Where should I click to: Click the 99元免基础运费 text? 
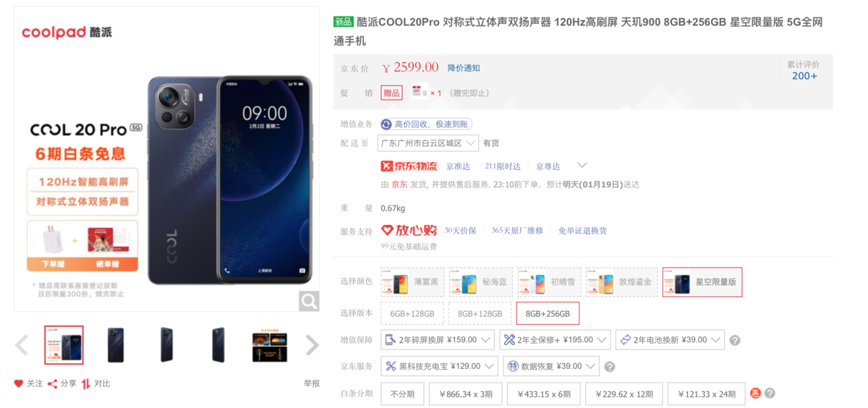point(409,247)
